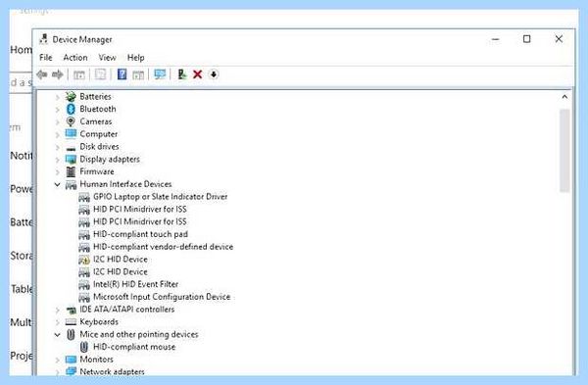The width and height of the screenshot is (588, 385).
Task: Select the Bluetooth category icon
Action: [71, 109]
